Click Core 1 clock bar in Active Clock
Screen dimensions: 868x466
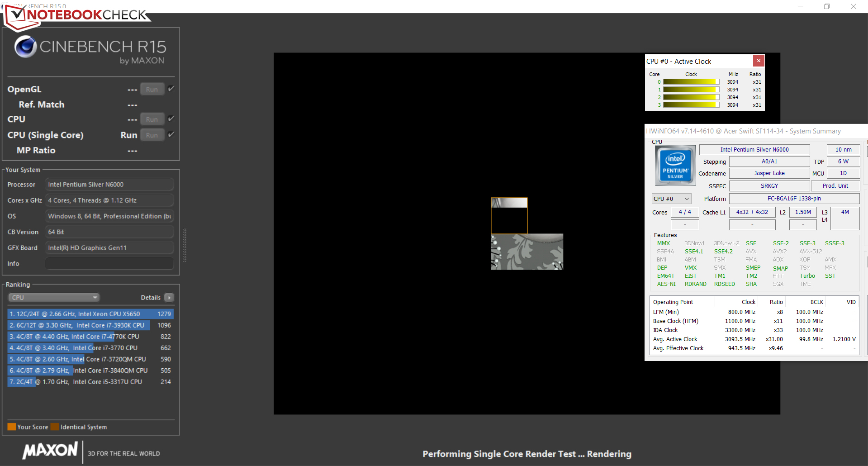click(691, 90)
